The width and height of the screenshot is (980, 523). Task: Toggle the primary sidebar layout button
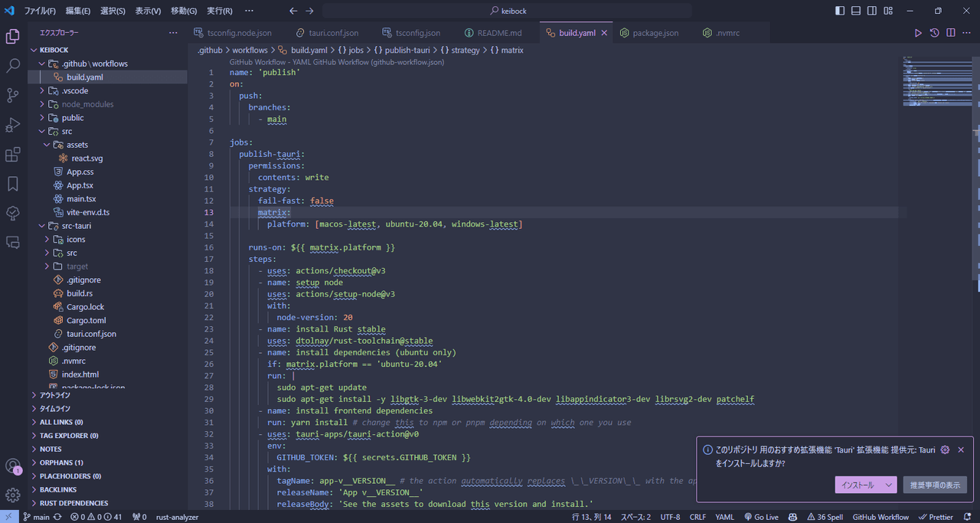840,11
